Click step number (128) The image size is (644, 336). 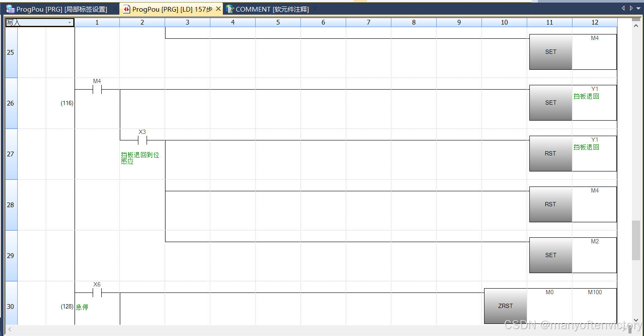click(x=67, y=307)
